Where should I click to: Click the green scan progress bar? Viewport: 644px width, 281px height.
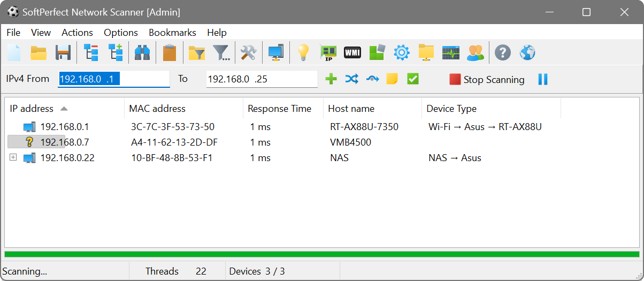pos(322,254)
